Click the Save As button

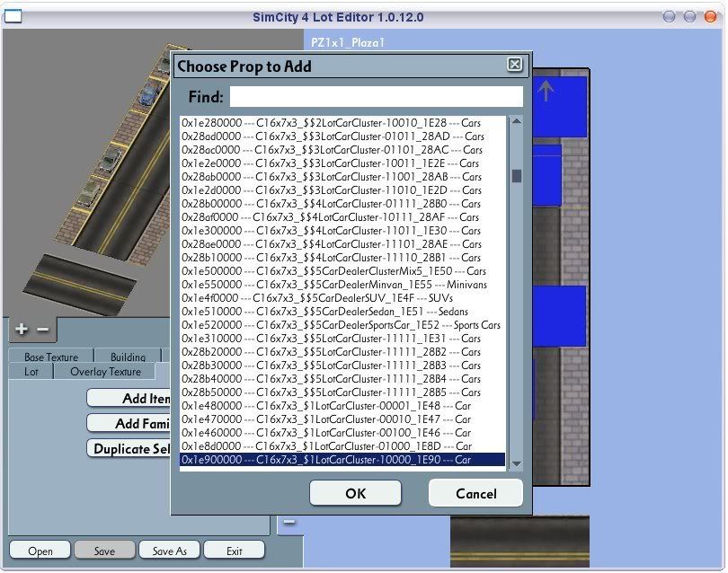[x=170, y=551]
